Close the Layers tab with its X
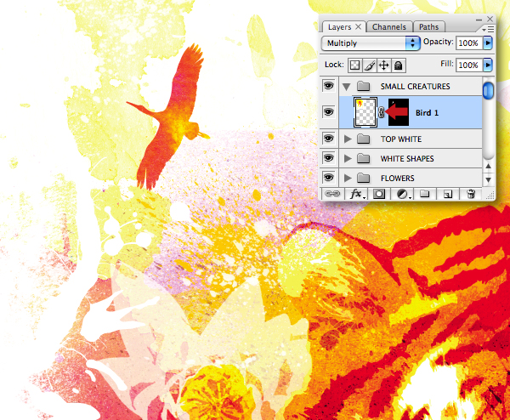Image resolution: width=510 pixels, height=420 pixels. [x=358, y=26]
